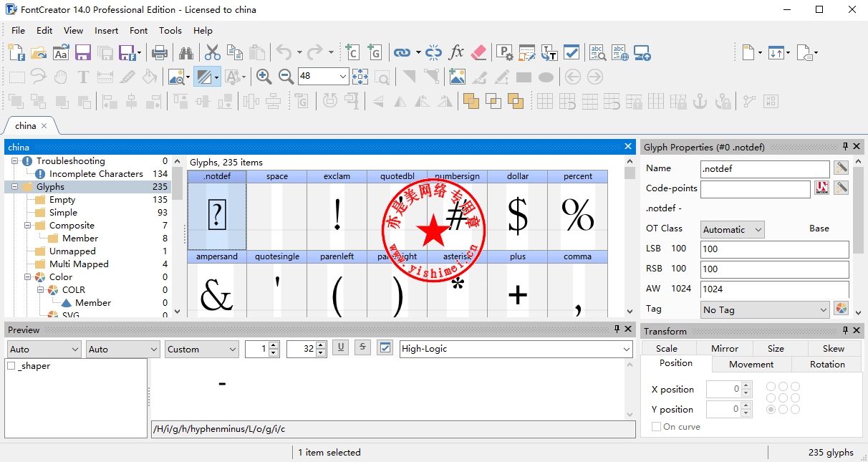Screen dimensions: 868x462
Task: Open glyph transformer fx icon
Action: (456, 52)
